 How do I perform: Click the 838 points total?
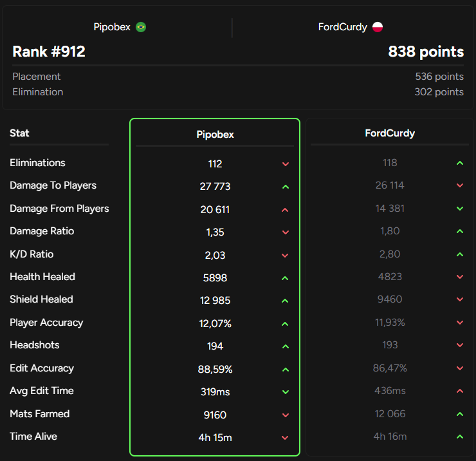point(426,52)
